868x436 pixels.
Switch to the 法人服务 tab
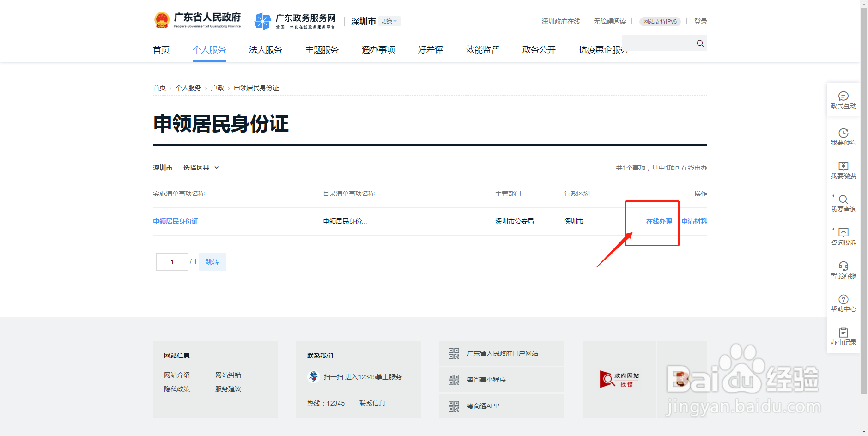(x=265, y=50)
